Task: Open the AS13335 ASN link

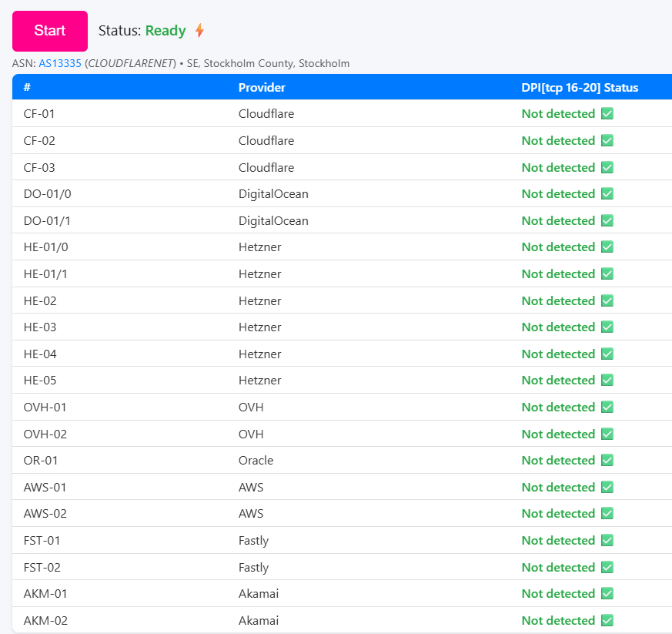Action: [x=60, y=63]
